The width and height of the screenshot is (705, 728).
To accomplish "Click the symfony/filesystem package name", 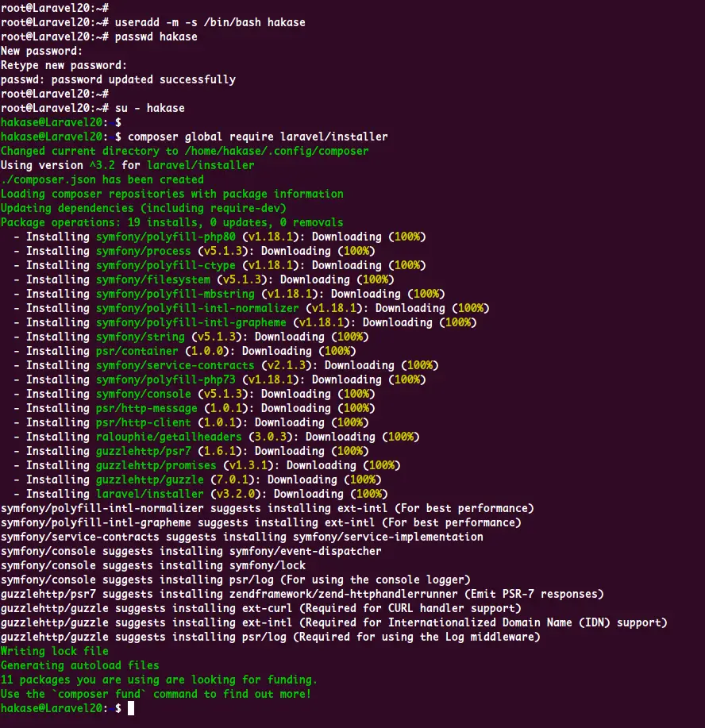I will click(152, 279).
